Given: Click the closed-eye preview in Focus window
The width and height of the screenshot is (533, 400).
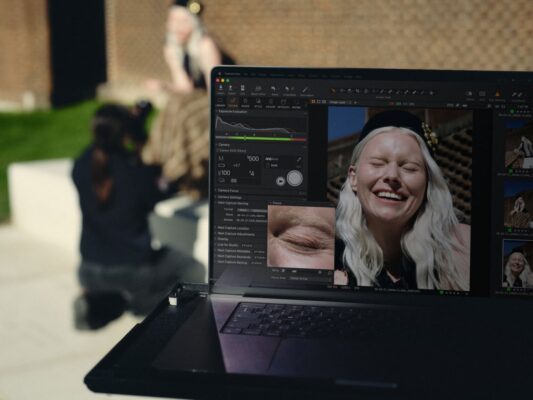Looking at the screenshot, I should click(301, 237).
